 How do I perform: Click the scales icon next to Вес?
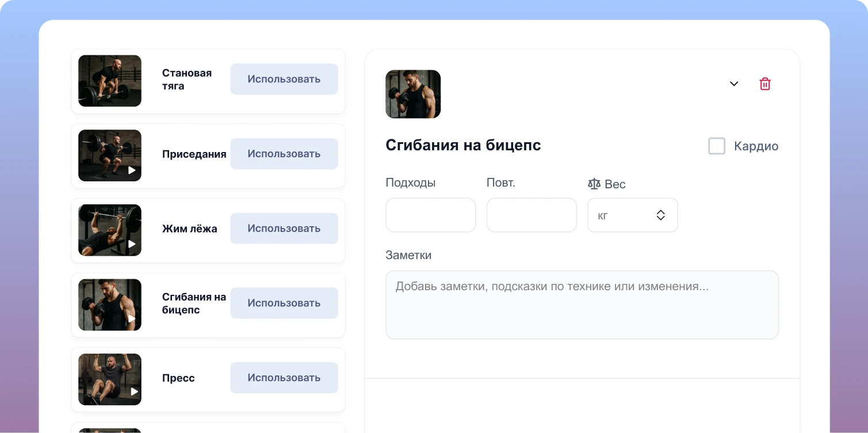594,184
